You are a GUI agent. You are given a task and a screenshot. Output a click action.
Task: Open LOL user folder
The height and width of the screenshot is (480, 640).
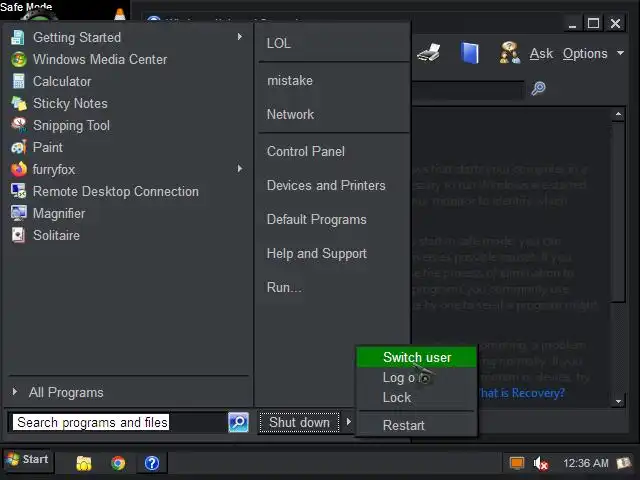coord(279,43)
